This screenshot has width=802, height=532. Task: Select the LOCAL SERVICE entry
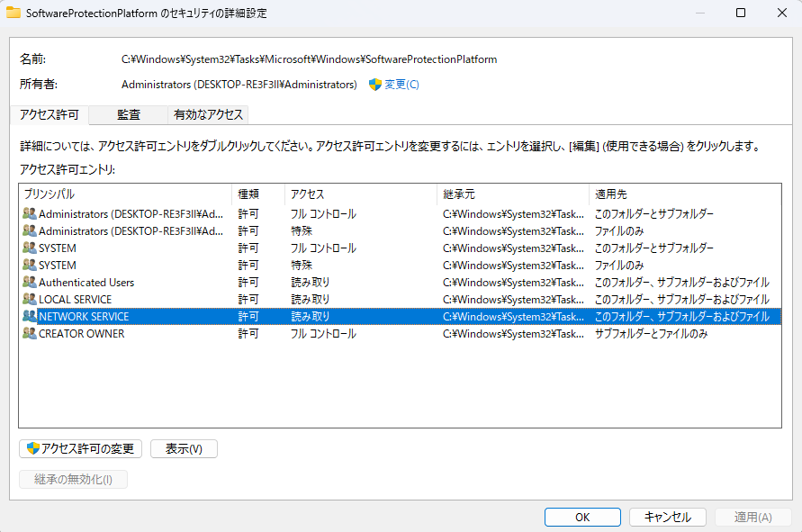tap(400, 299)
